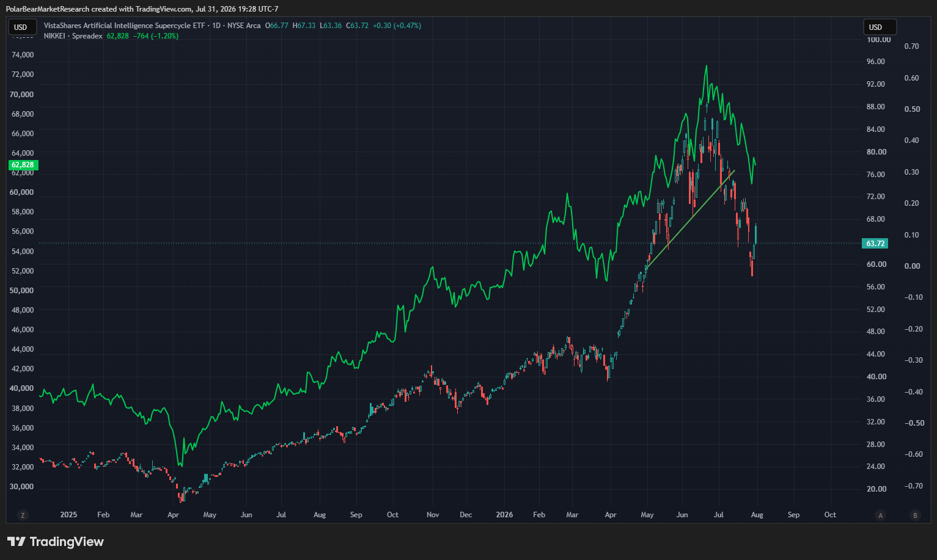The height and width of the screenshot is (560, 937).
Task: Click the 28.00 level on right scale
Action: point(876,445)
